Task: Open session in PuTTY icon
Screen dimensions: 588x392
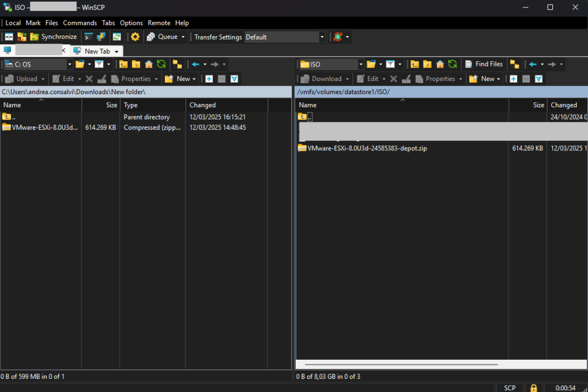Action: click(101, 37)
